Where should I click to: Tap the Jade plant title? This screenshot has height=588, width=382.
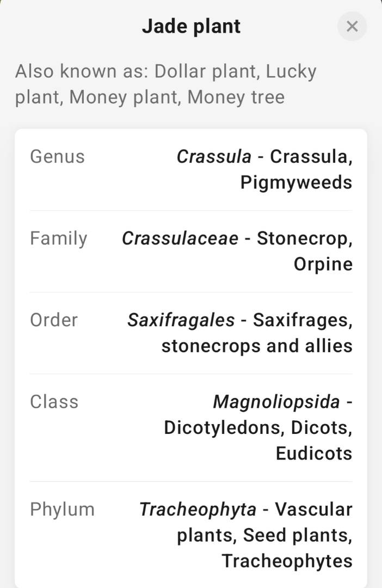pyautogui.click(x=191, y=26)
